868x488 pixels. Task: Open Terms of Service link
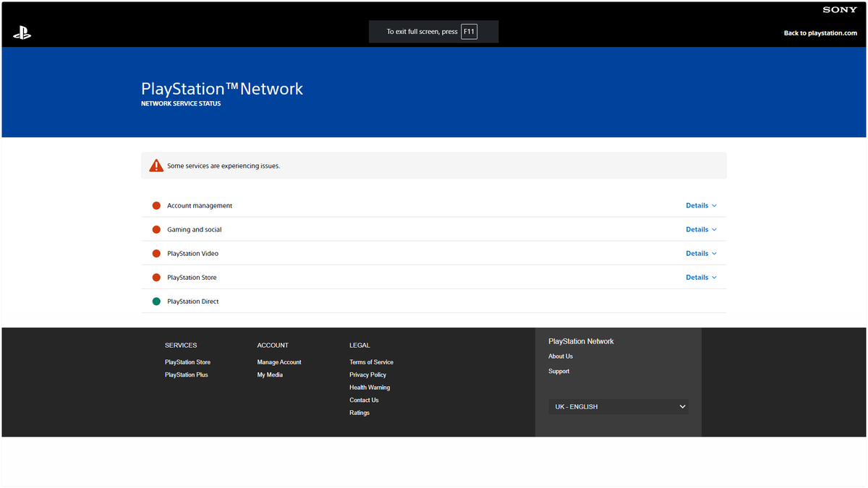coord(371,362)
